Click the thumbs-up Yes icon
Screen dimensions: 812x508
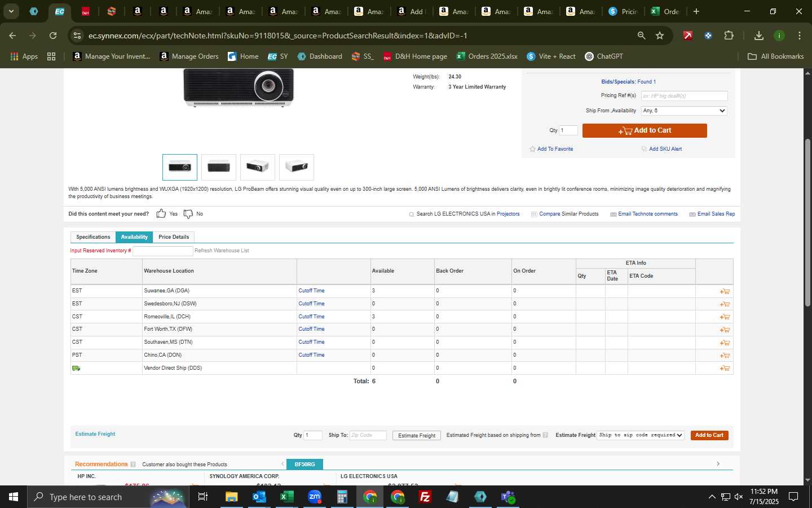point(161,213)
